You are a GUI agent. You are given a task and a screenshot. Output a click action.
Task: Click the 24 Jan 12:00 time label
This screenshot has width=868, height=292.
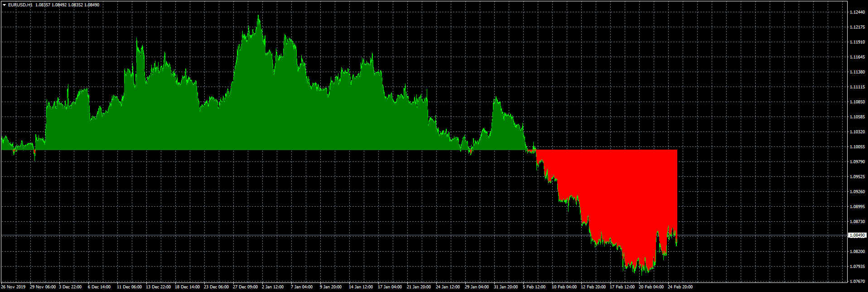point(448,287)
